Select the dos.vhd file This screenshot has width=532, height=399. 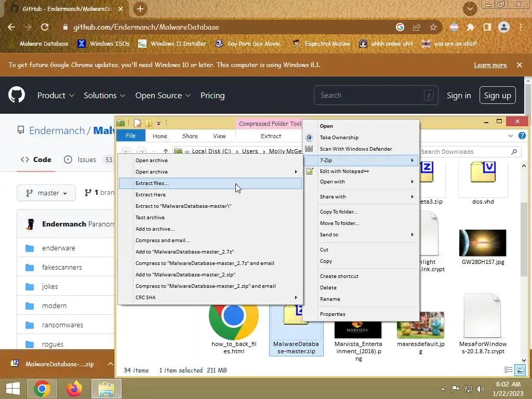click(x=483, y=183)
